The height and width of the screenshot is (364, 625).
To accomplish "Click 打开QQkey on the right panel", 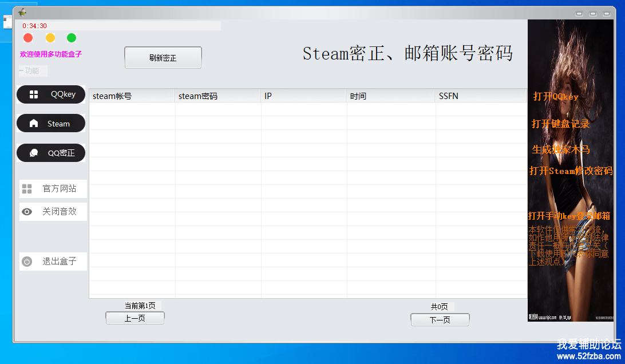I will tap(556, 97).
